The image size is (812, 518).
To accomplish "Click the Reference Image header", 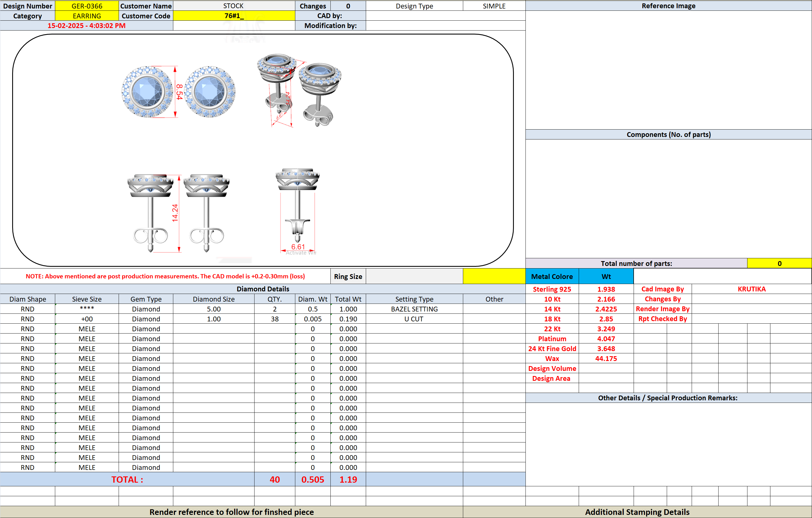I will [668, 6].
